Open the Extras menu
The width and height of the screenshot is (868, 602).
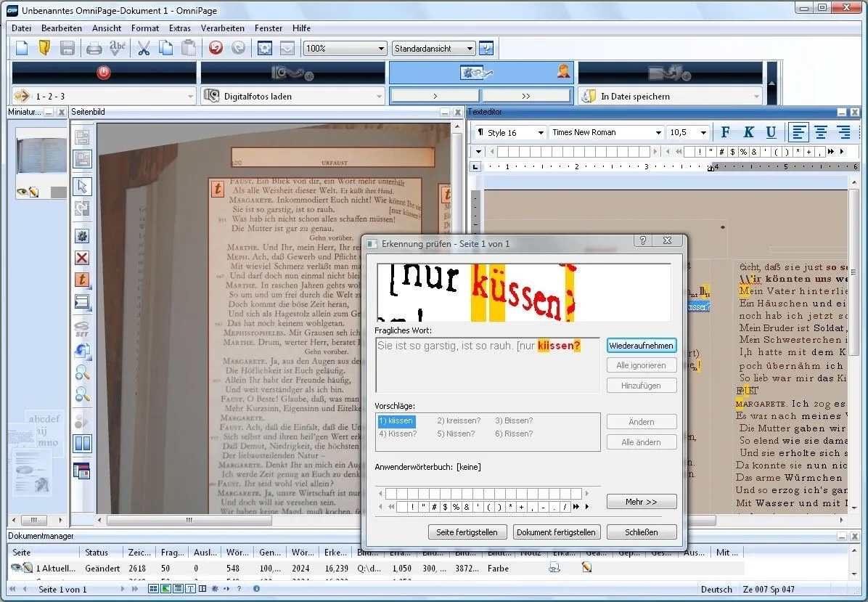coord(180,28)
